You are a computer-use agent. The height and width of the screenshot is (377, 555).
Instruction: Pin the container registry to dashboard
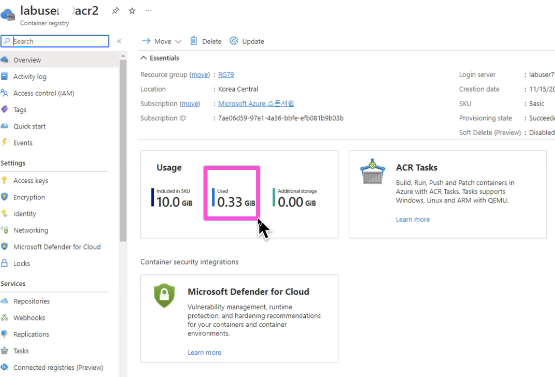click(x=115, y=11)
